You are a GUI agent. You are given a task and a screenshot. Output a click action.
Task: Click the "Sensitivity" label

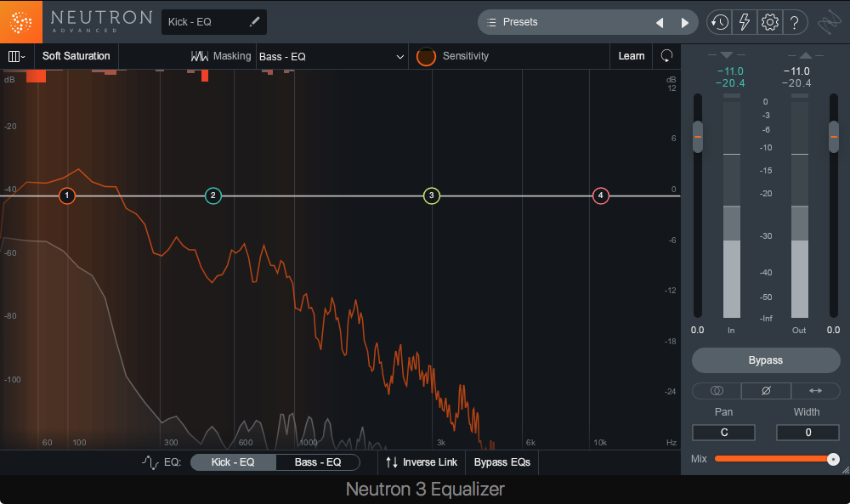[x=466, y=56]
